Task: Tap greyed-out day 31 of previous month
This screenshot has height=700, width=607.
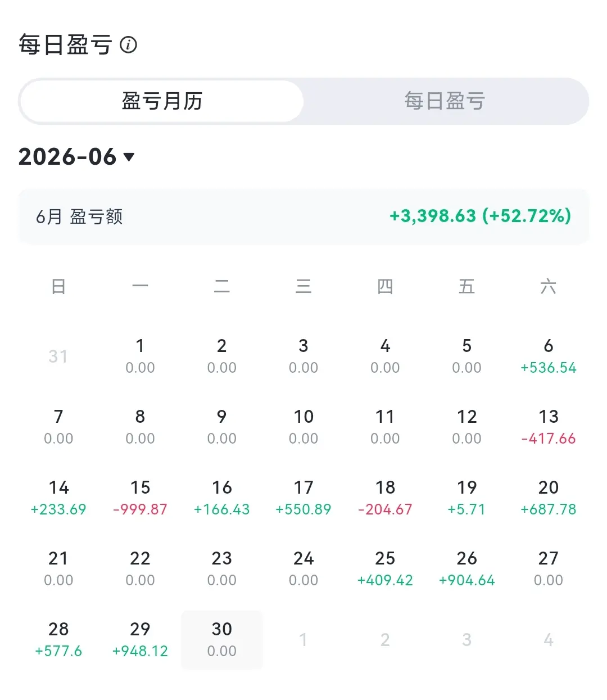Action: pos(58,356)
